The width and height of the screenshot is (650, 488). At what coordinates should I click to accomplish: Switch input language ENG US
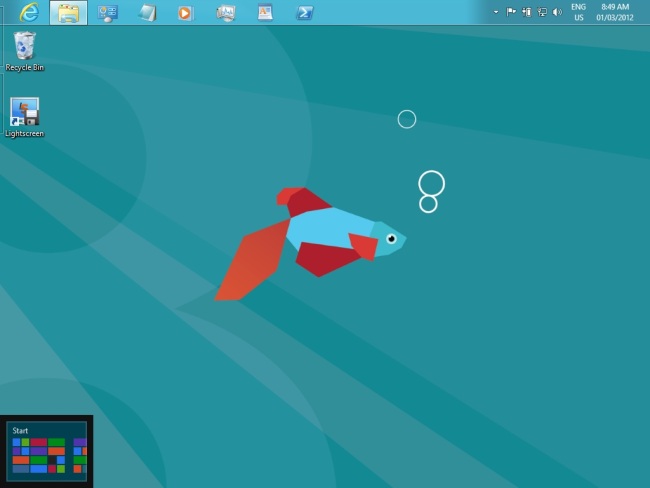[578, 12]
